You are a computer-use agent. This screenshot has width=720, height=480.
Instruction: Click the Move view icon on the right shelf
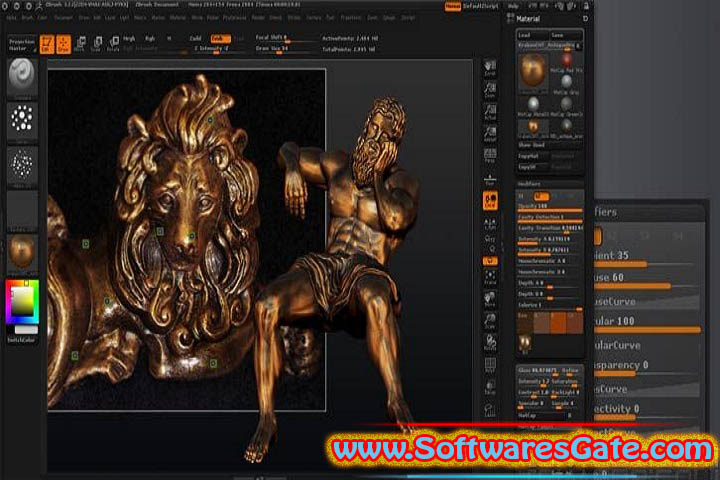490,299
